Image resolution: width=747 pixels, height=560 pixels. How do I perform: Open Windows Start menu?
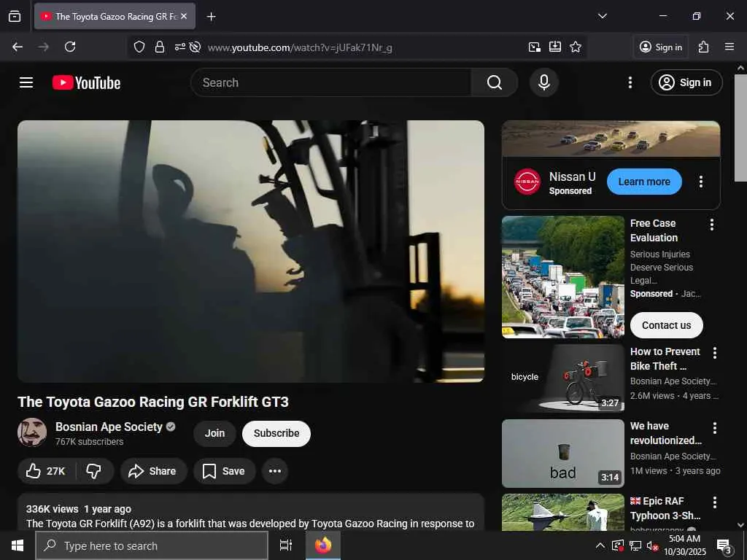(x=18, y=545)
